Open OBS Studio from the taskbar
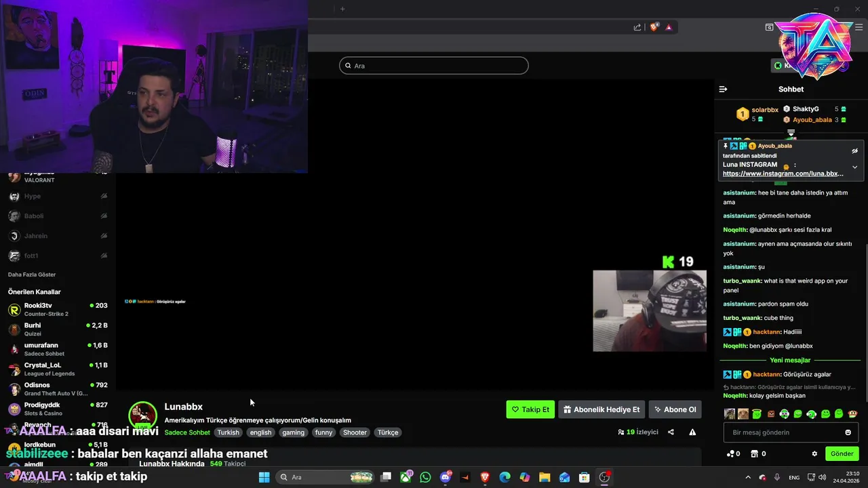 click(604, 477)
